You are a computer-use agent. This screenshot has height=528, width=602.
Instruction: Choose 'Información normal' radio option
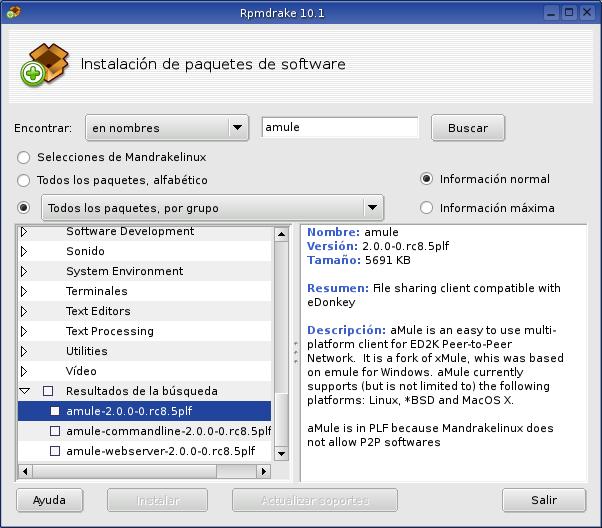pyautogui.click(x=427, y=179)
